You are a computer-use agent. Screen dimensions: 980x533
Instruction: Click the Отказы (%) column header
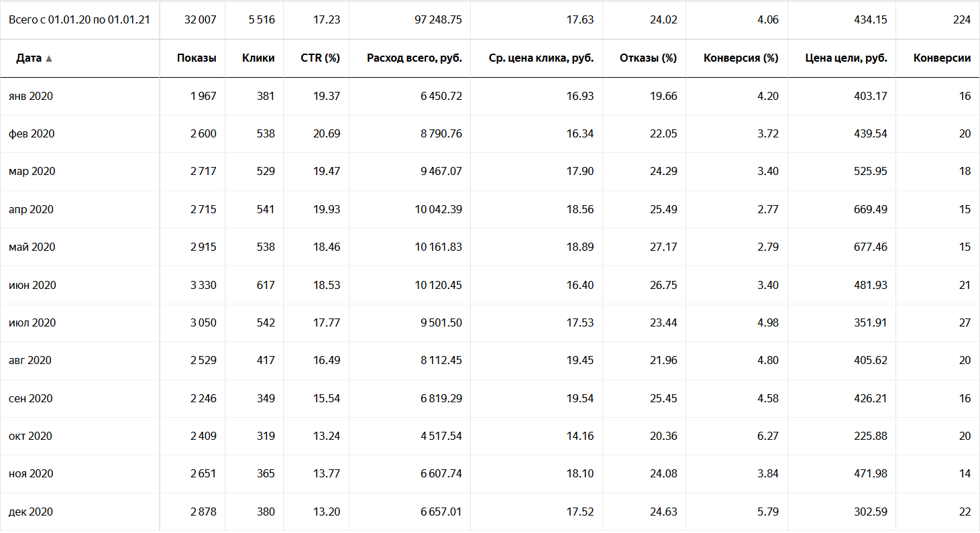point(649,58)
